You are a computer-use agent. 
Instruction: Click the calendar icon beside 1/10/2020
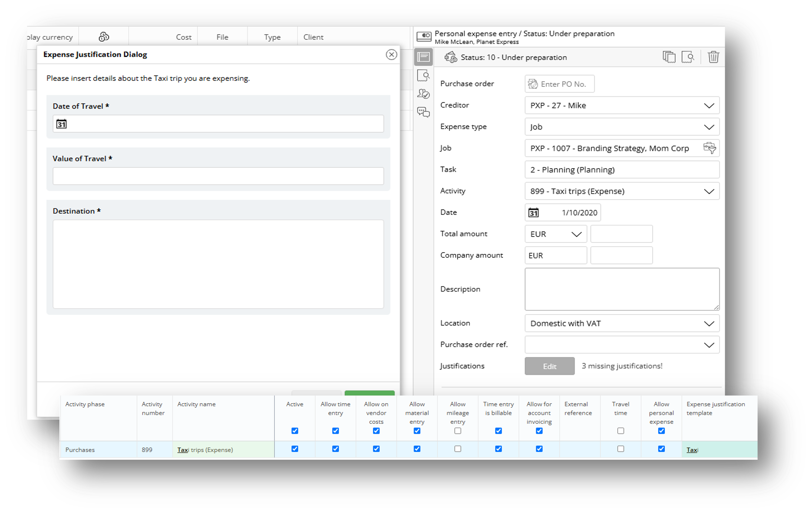tap(533, 213)
